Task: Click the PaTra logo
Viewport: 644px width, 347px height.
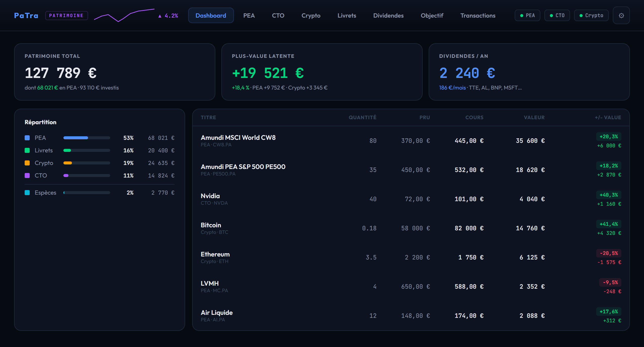Action: click(26, 15)
